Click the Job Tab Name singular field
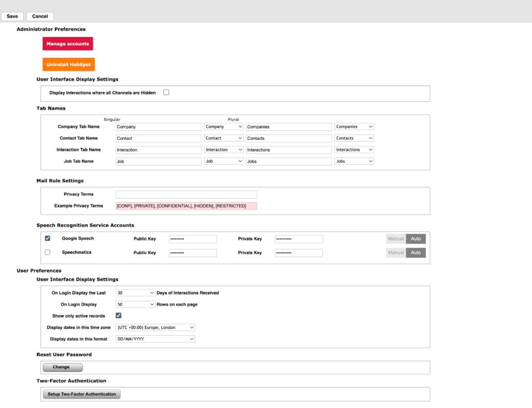 (x=158, y=162)
